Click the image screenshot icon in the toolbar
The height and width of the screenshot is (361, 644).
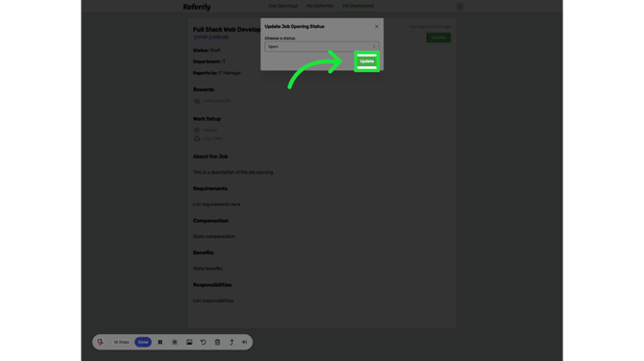[189, 342]
